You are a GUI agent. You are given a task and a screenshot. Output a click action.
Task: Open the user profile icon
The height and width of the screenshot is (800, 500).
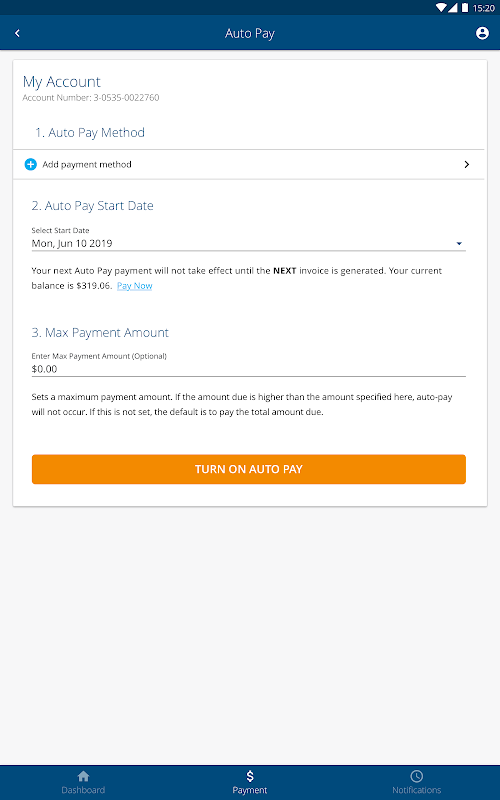(482, 33)
